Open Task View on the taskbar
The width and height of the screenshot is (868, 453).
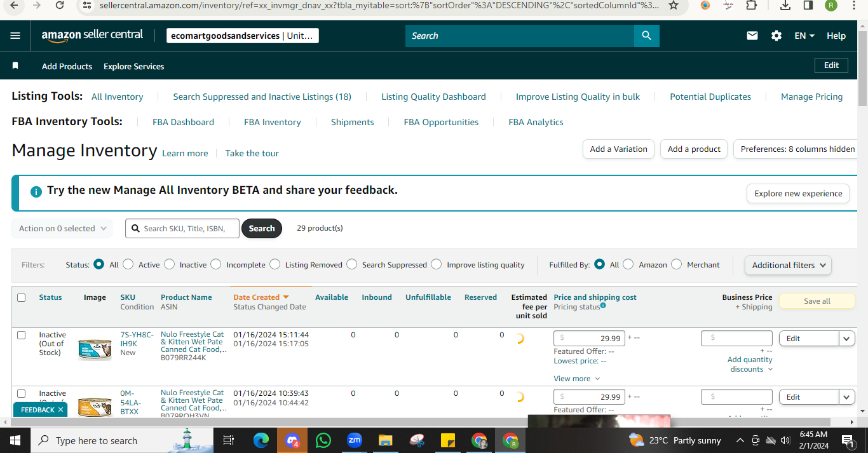pos(229,440)
